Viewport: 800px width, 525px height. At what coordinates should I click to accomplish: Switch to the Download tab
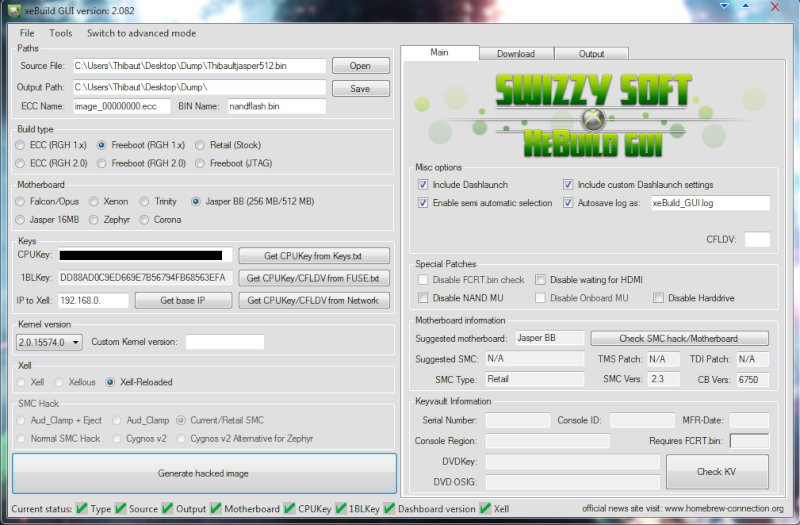click(x=516, y=54)
